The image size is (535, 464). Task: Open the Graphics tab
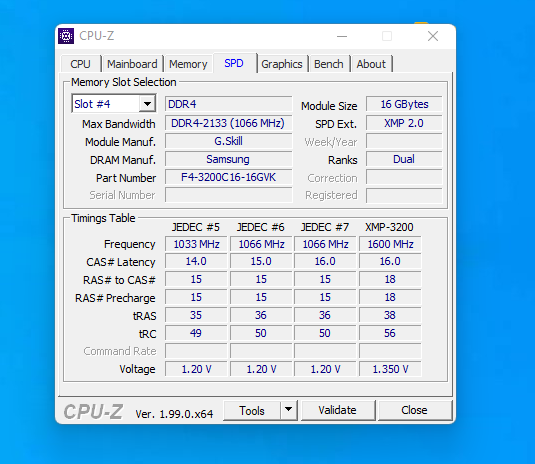(x=282, y=64)
